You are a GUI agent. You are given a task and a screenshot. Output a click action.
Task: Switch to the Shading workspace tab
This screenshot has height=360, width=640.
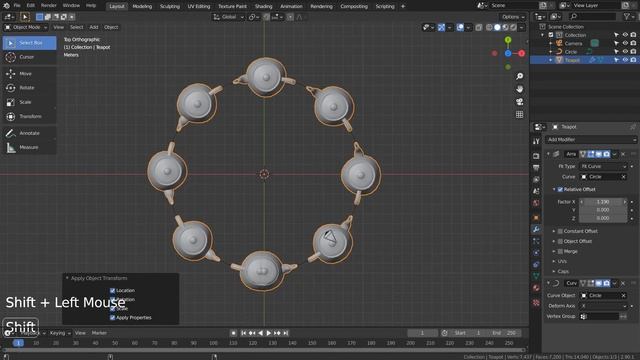coord(264,6)
